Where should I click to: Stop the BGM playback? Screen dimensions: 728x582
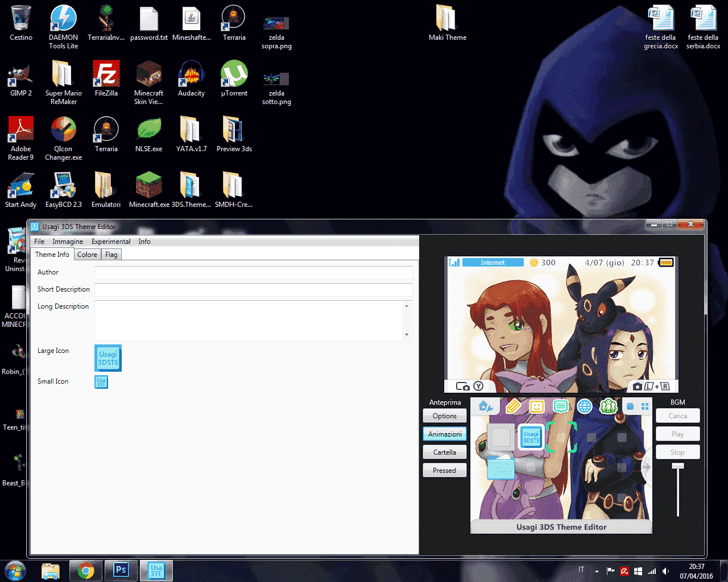677,452
